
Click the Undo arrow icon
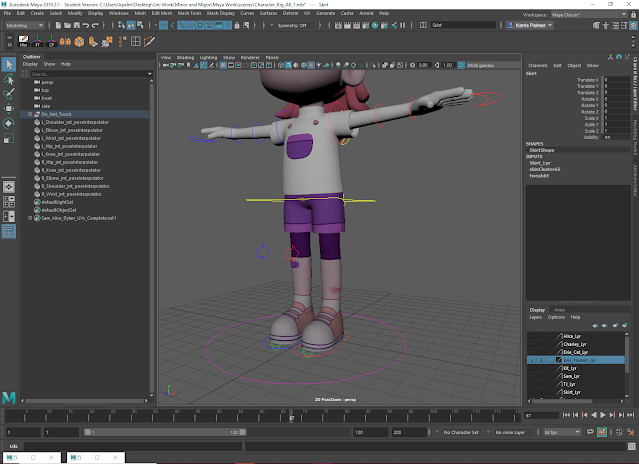[86, 25]
